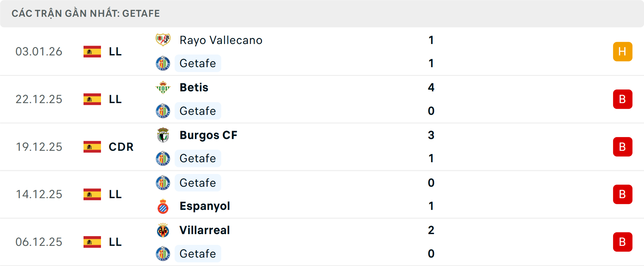The height and width of the screenshot is (266, 644).
Task: Click red B badge for Villarreal match
Action: tap(623, 242)
